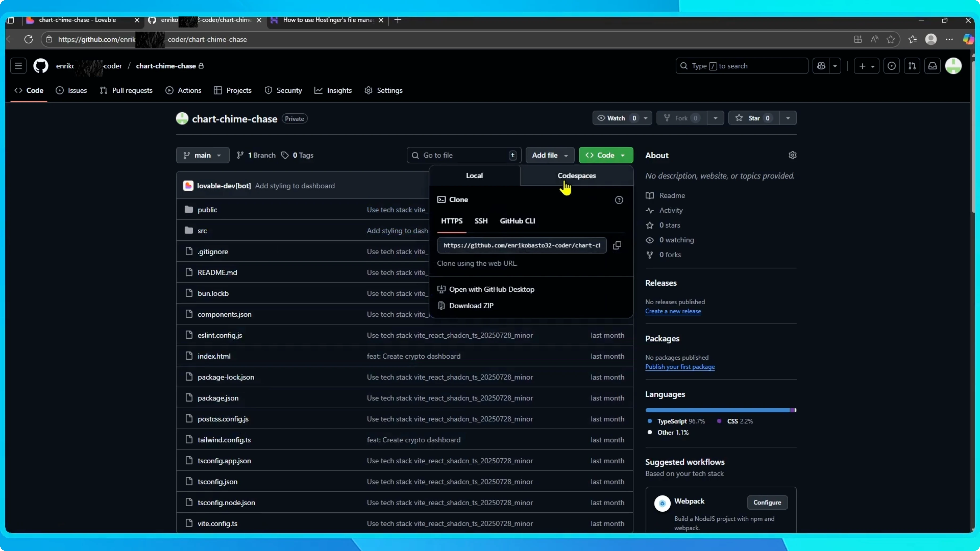The height and width of the screenshot is (551, 980).
Task: Open the Add file dropdown
Action: (x=550, y=155)
